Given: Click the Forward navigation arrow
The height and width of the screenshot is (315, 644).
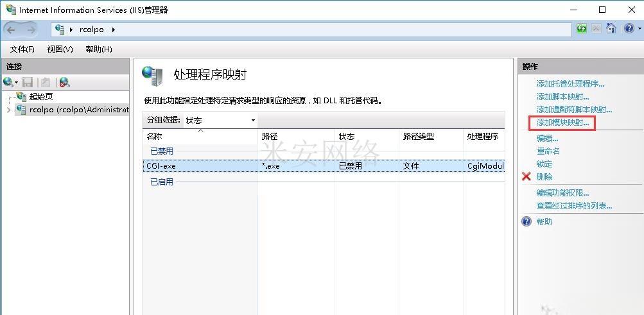Looking at the screenshot, I should [x=31, y=30].
